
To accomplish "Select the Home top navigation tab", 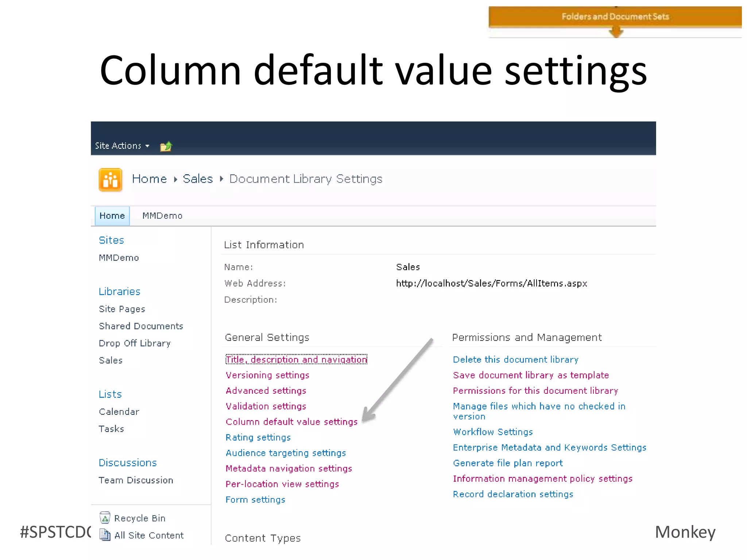I will click(x=112, y=216).
